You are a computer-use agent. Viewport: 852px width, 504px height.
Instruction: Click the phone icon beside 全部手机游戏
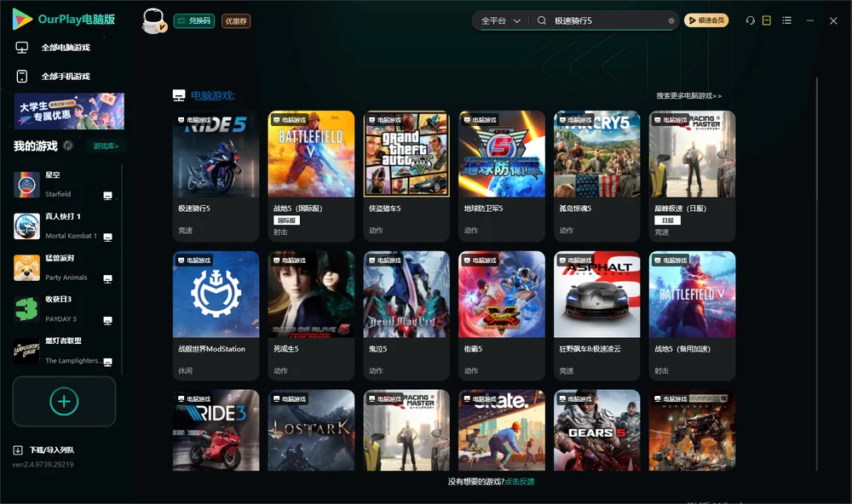point(22,76)
